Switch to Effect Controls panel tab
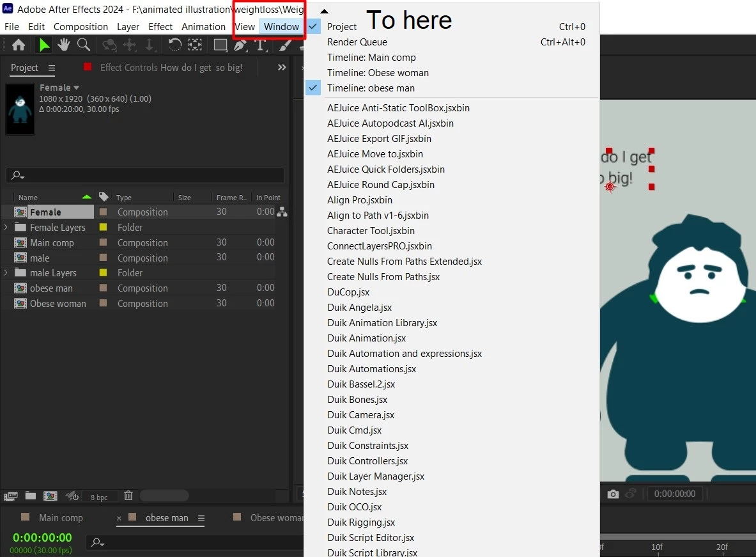Screen dimensions: 756x557 171,68
